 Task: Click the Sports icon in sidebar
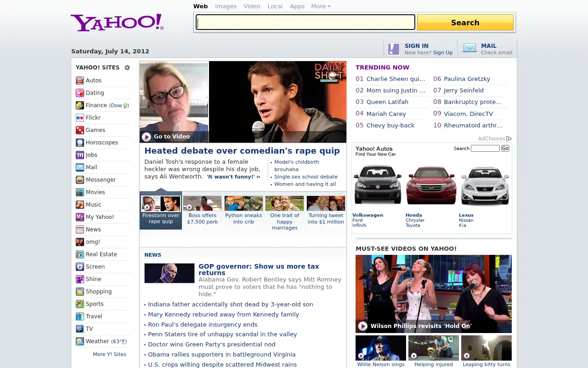tap(80, 304)
